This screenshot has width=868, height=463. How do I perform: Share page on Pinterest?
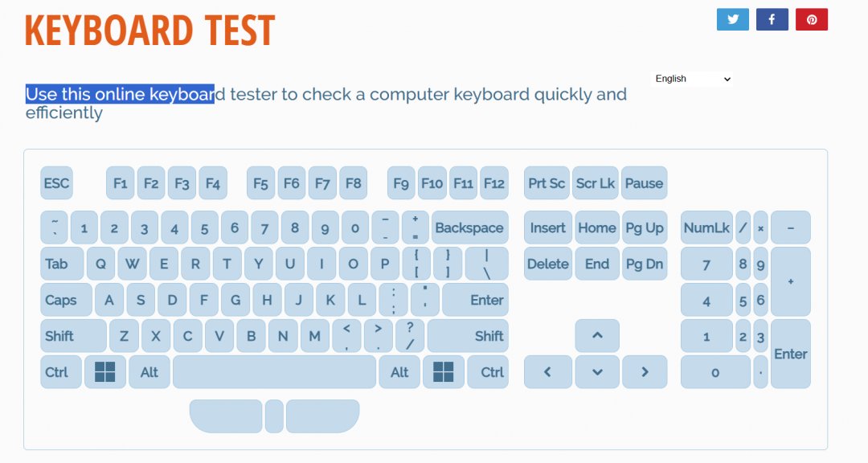pyautogui.click(x=812, y=19)
